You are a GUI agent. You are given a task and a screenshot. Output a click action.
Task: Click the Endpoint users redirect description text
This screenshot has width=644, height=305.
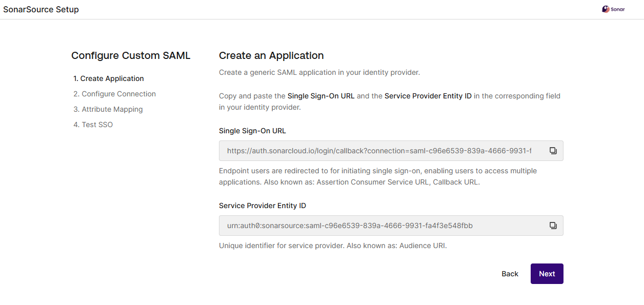(378, 176)
